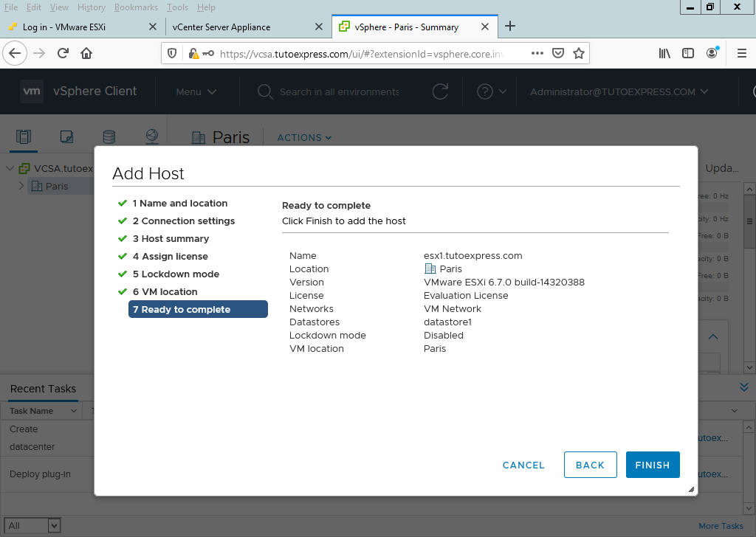The height and width of the screenshot is (537, 756).
Task: Go to step 6 VM location
Action: [165, 292]
